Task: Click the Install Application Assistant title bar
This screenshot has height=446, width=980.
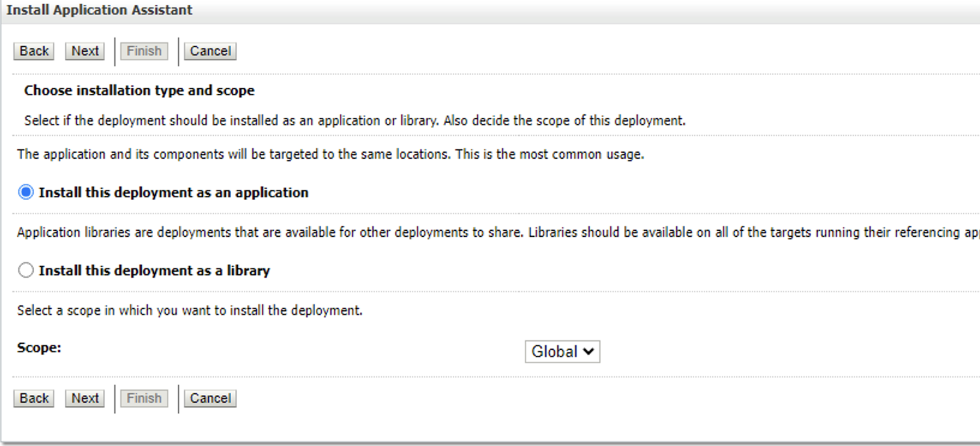Action: (x=99, y=10)
